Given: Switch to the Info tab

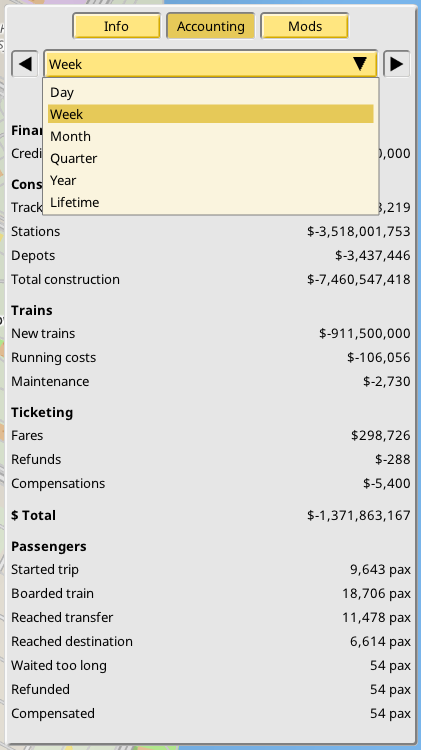Looking at the screenshot, I should click(116, 26).
